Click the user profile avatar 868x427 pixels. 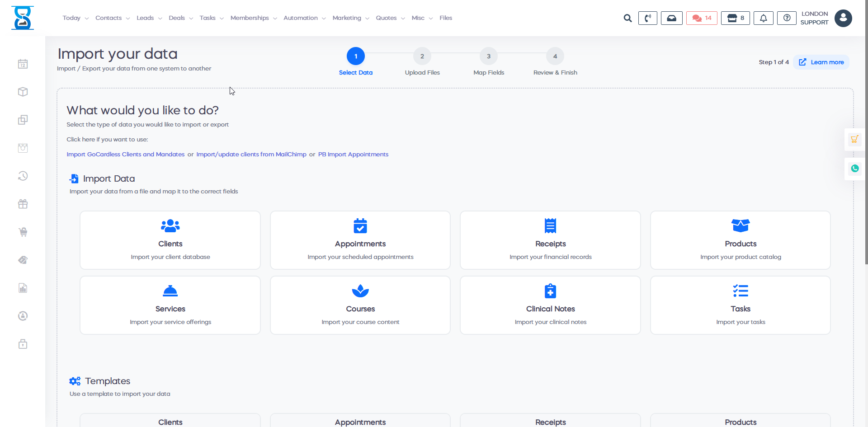(843, 18)
